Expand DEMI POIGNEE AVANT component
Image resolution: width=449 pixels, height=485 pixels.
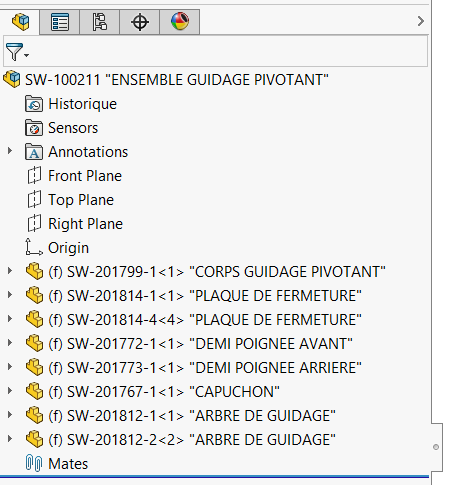pyautogui.click(x=10, y=343)
